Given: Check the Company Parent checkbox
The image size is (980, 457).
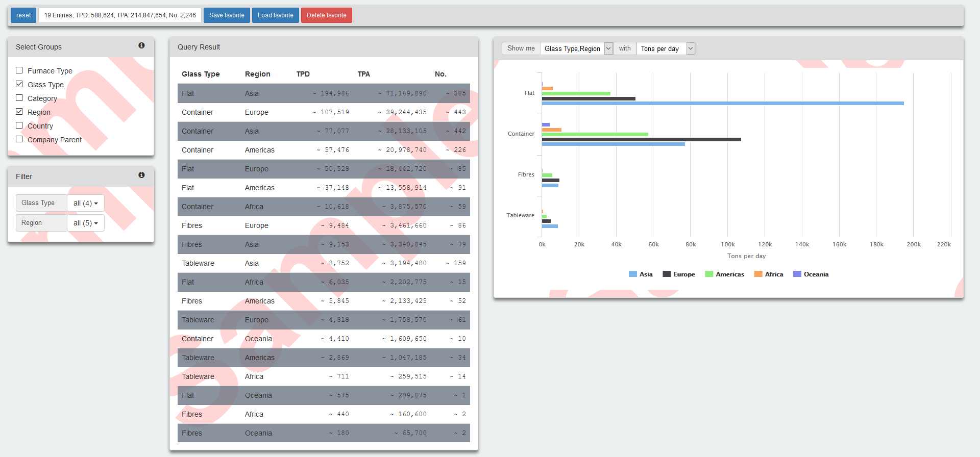Looking at the screenshot, I should click(19, 139).
